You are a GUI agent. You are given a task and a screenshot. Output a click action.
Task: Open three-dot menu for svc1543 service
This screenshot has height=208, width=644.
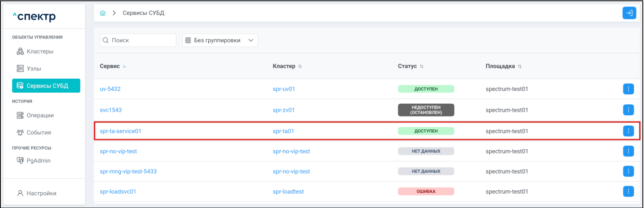tap(628, 110)
